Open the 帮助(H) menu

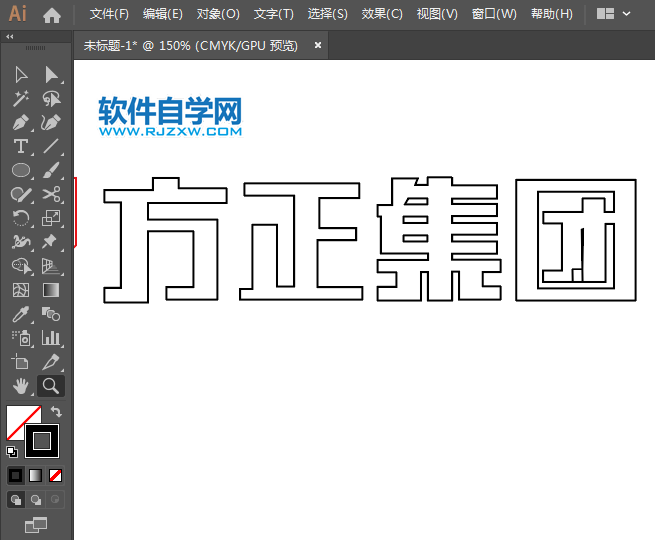pos(552,14)
